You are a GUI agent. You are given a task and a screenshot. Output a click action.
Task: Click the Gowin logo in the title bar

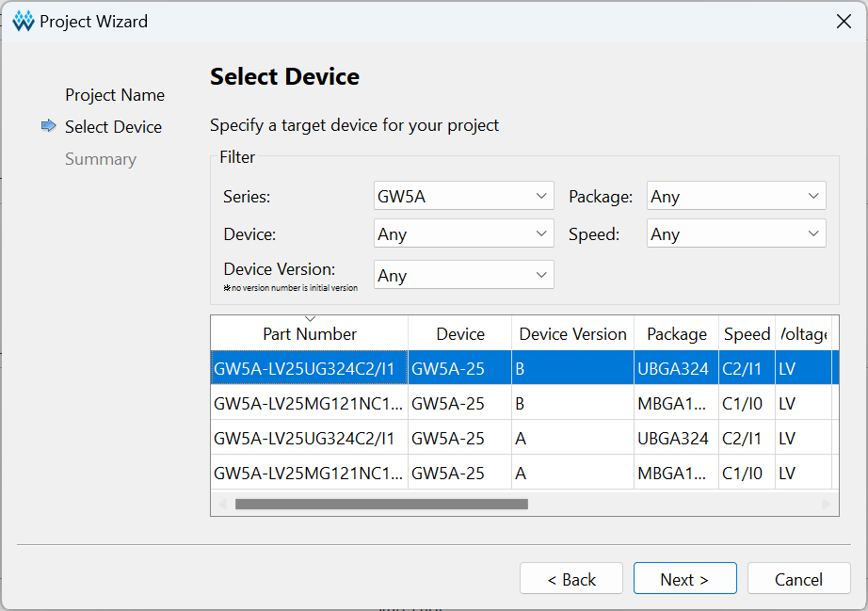point(24,21)
